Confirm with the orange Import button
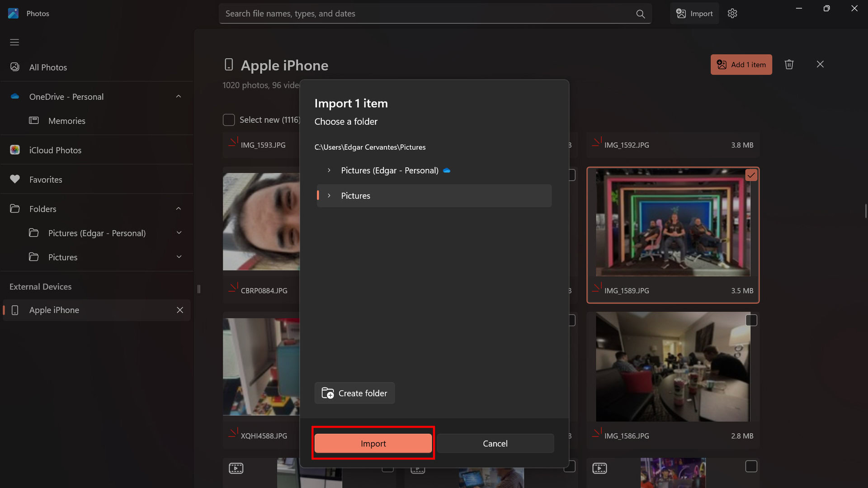The height and width of the screenshot is (488, 868). [373, 443]
